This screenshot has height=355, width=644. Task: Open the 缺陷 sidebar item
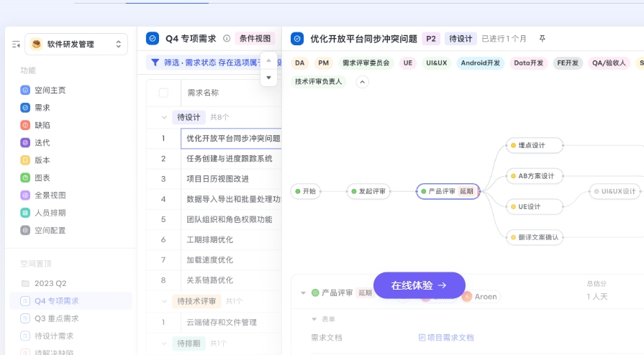coord(42,125)
